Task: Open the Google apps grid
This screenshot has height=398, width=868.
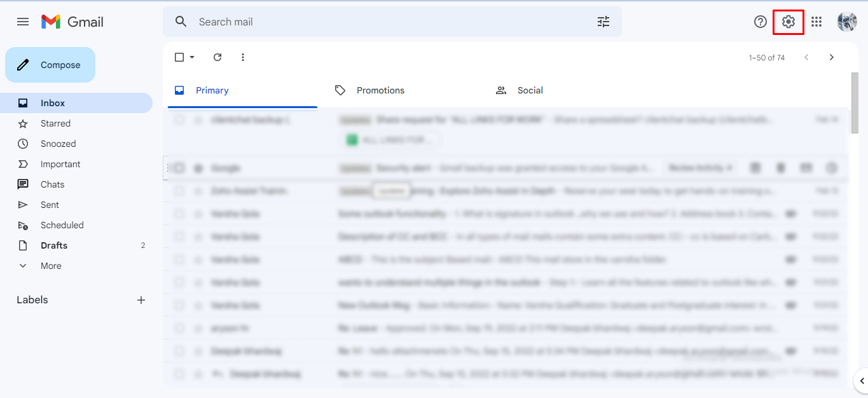Action: (816, 22)
